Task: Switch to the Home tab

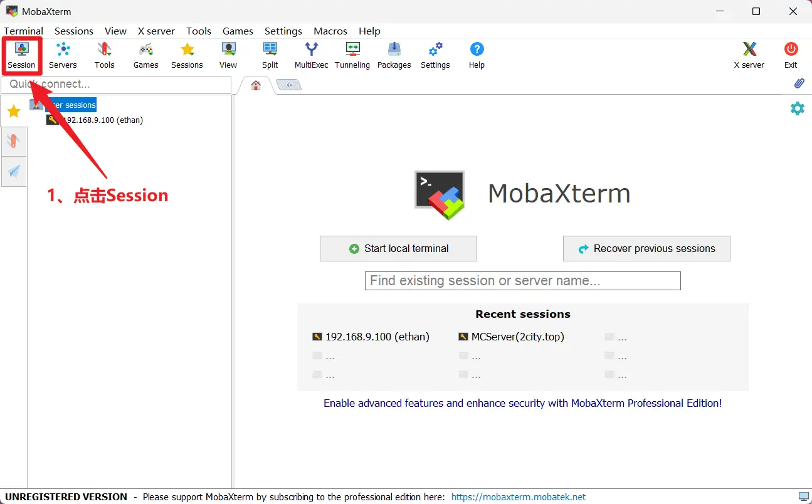Action: coord(256,85)
